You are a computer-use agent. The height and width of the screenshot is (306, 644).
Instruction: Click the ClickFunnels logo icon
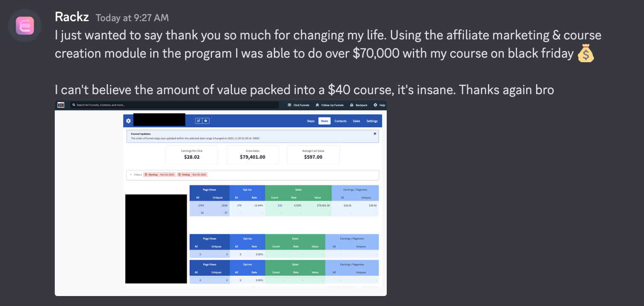[61, 105]
